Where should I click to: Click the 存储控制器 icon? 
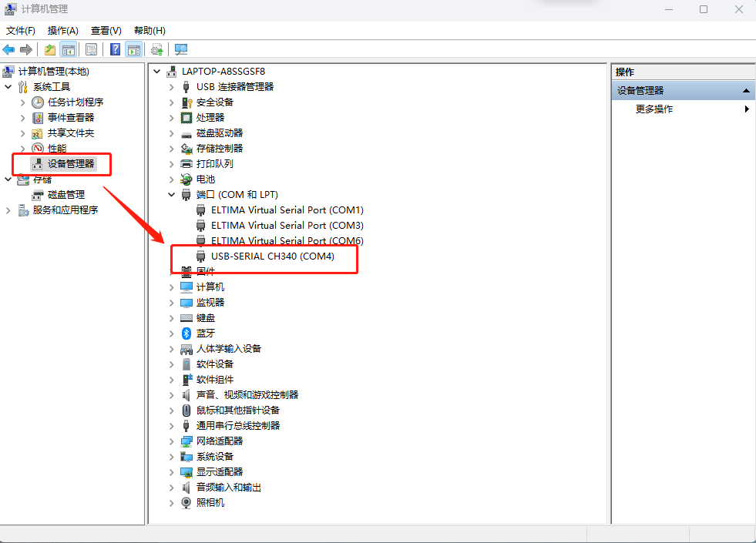(186, 149)
